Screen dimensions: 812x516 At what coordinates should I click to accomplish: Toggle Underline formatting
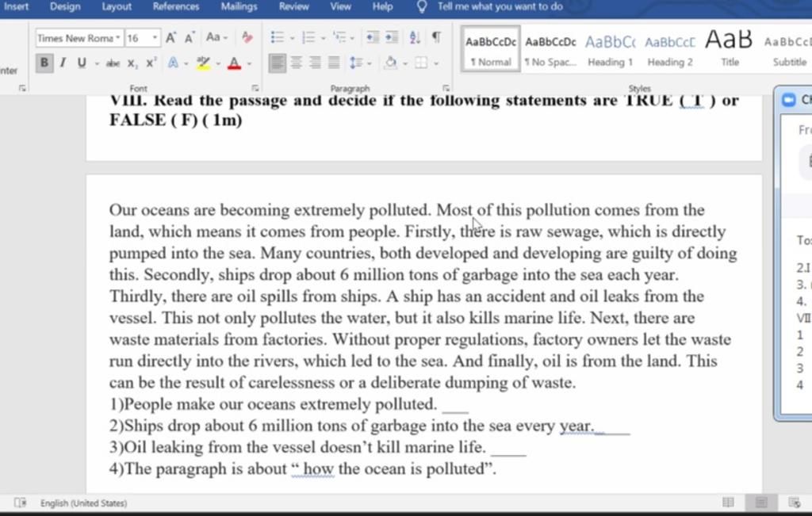(x=82, y=63)
